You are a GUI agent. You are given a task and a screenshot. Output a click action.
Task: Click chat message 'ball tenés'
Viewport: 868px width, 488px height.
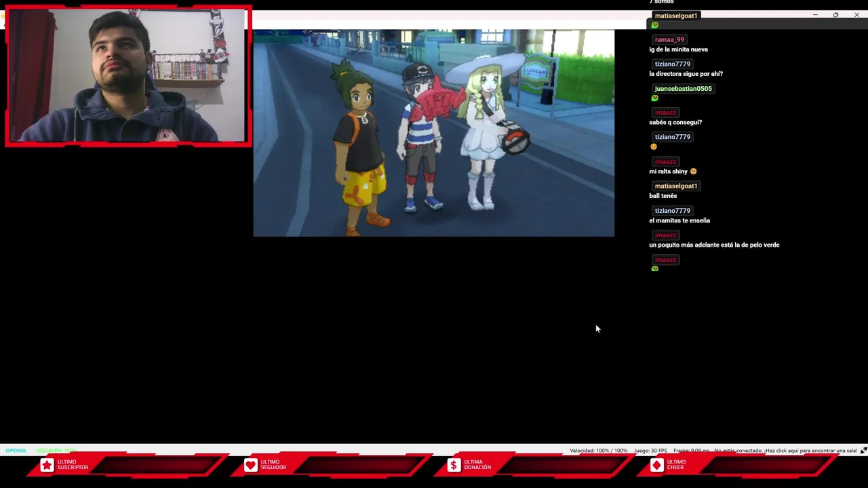pos(663,196)
